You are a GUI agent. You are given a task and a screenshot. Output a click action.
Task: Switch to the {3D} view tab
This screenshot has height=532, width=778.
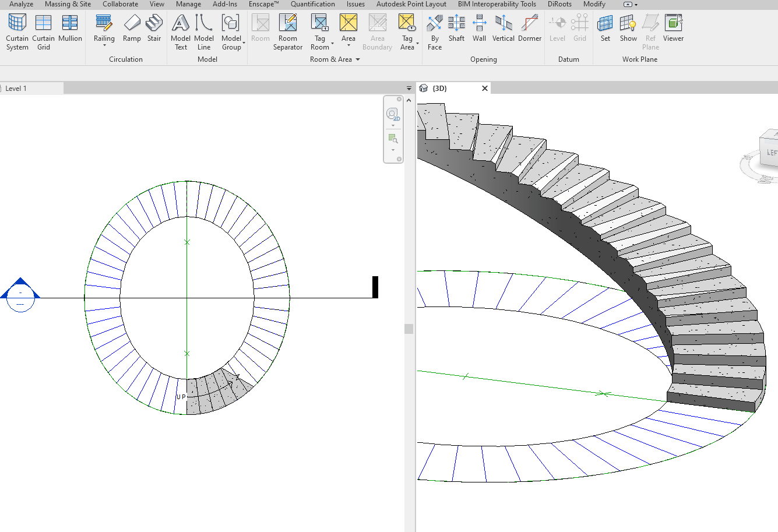point(439,88)
